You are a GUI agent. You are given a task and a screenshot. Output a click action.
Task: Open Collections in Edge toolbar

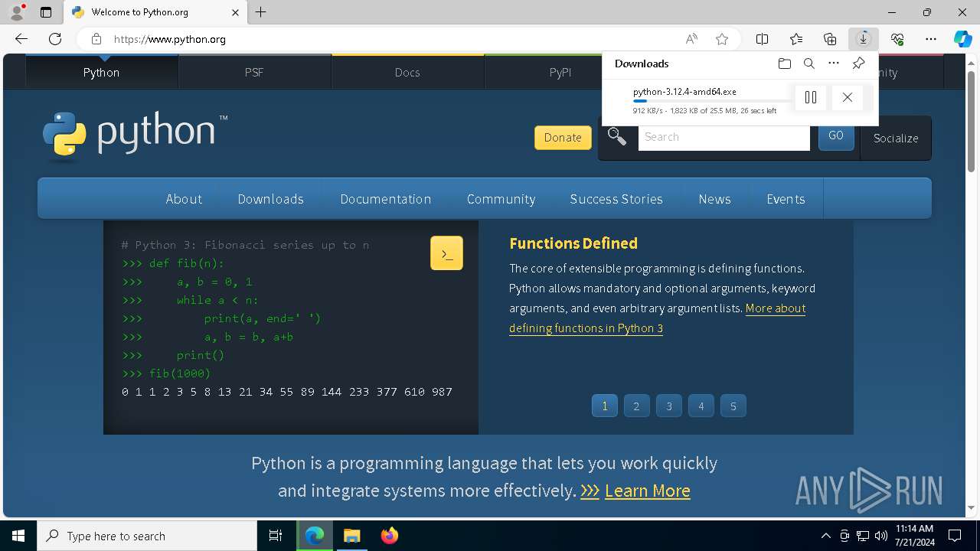tap(830, 39)
